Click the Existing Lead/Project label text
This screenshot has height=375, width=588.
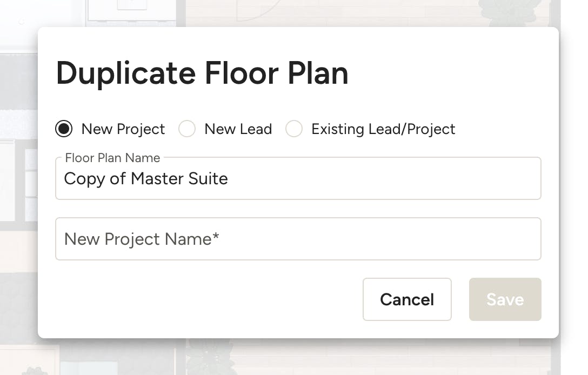click(383, 129)
